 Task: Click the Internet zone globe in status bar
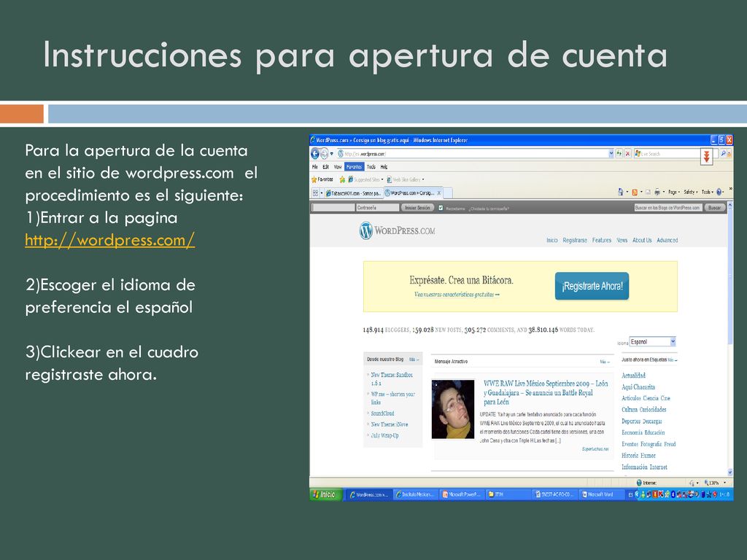pyautogui.click(x=639, y=483)
